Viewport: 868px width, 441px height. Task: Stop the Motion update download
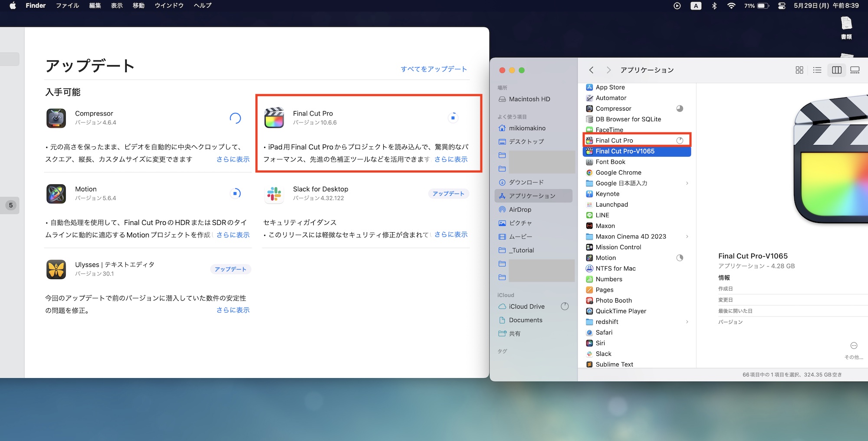(235, 193)
